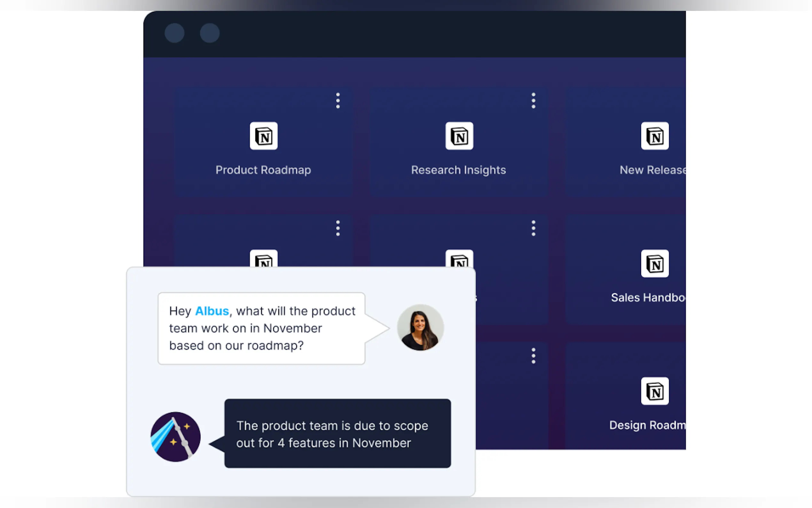Click the Sales Handbook card title
812x508 pixels.
(x=648, y=298)
